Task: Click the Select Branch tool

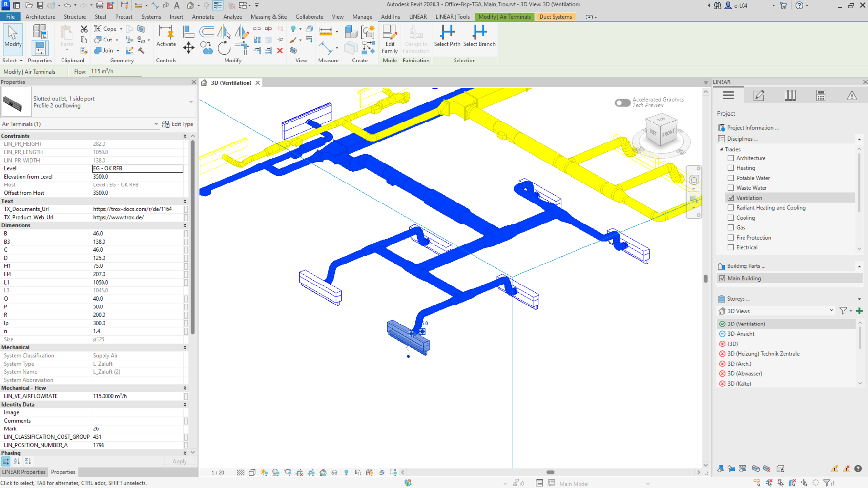Action: tap(479, 36)
